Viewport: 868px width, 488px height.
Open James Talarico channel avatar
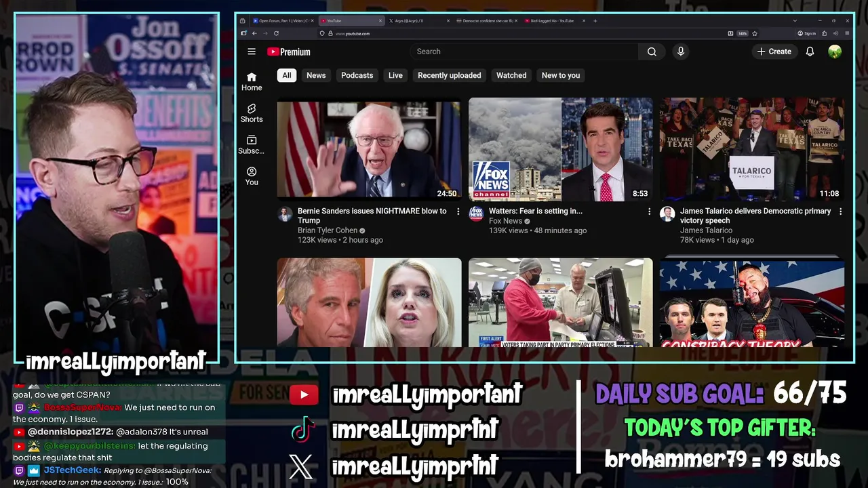click(x=668, y=214)
